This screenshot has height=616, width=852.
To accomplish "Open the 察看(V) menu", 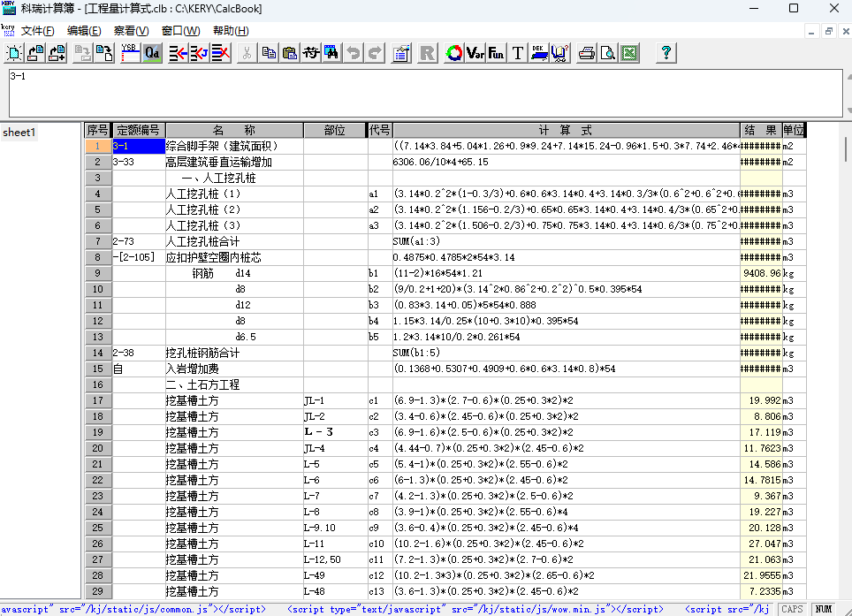I will click(131, 31).
